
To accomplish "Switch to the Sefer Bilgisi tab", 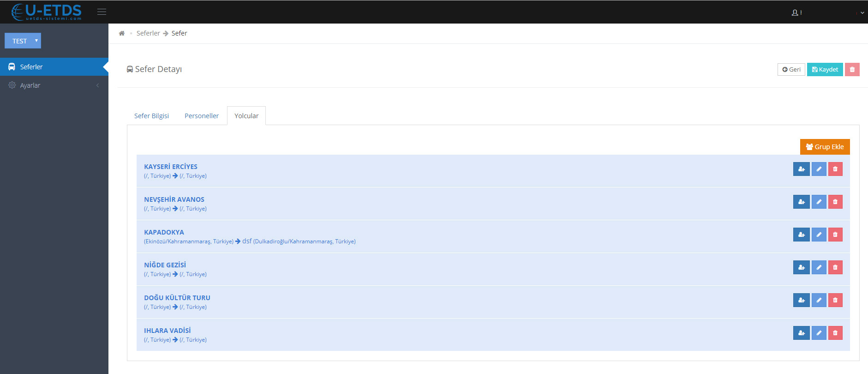I will pyautogui.click(x=151, y=116).
